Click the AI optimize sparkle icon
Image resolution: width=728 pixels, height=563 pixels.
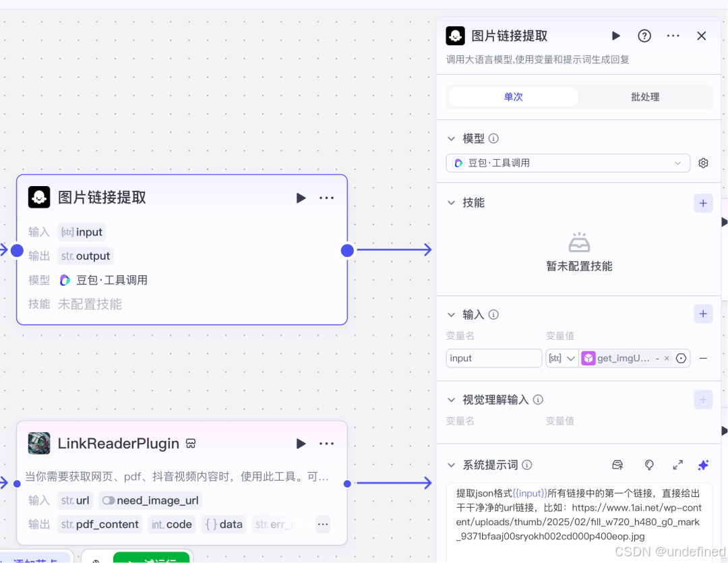click(703, 465)
